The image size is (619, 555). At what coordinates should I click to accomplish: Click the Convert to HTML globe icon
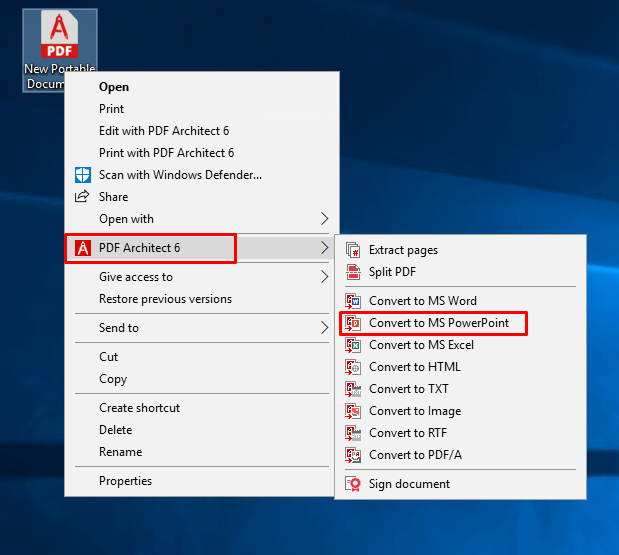pyautogui.click(x=353, y=367)
